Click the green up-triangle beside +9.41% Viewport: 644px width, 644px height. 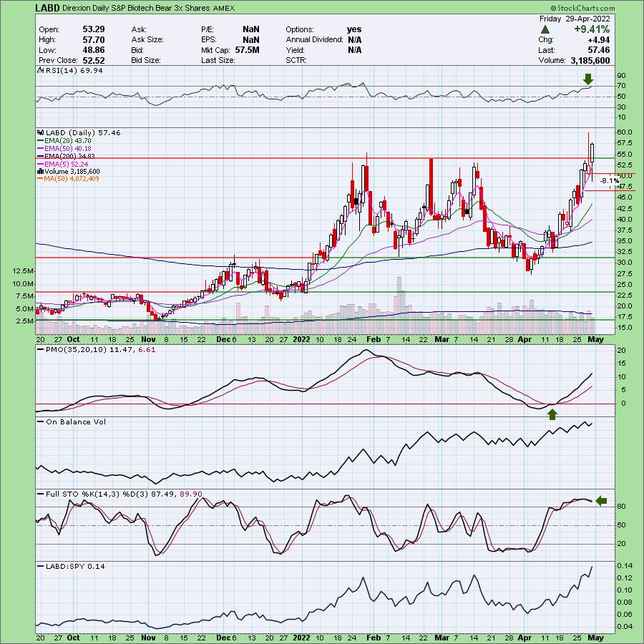(x=545, y=29)
